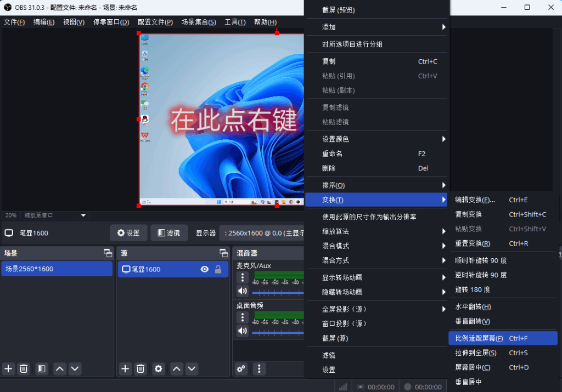This screenshot has height=392, width=562.
Task: Open source properties gear icon
Action: pyautogui.click(x=159, y=369)
